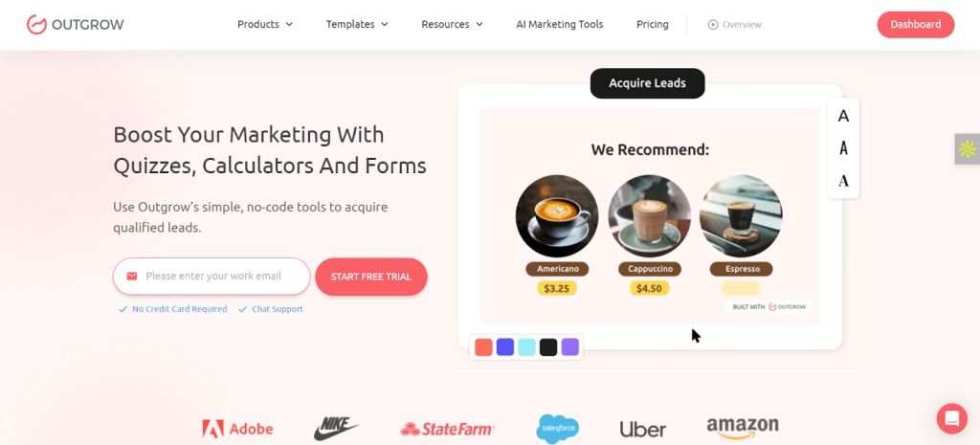The image size is (980, 445).
Task: Expand the Products dropdown menu
Action: (x=265, y=24)
